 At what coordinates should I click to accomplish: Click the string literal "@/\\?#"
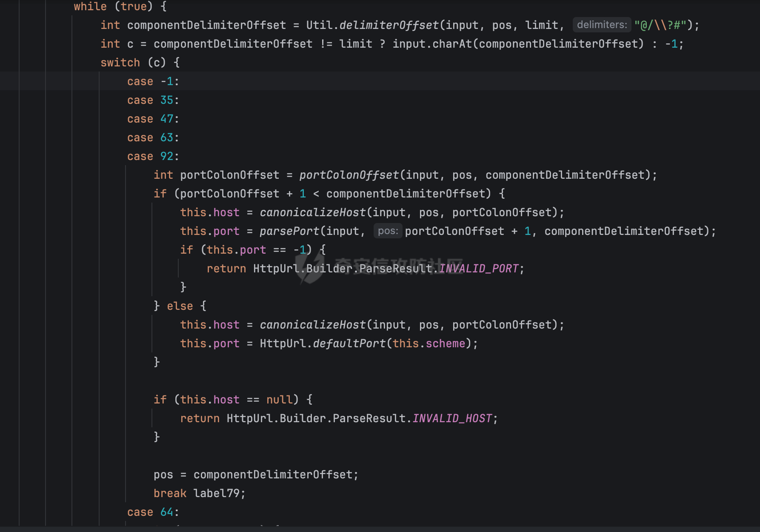tap(660, 25)
